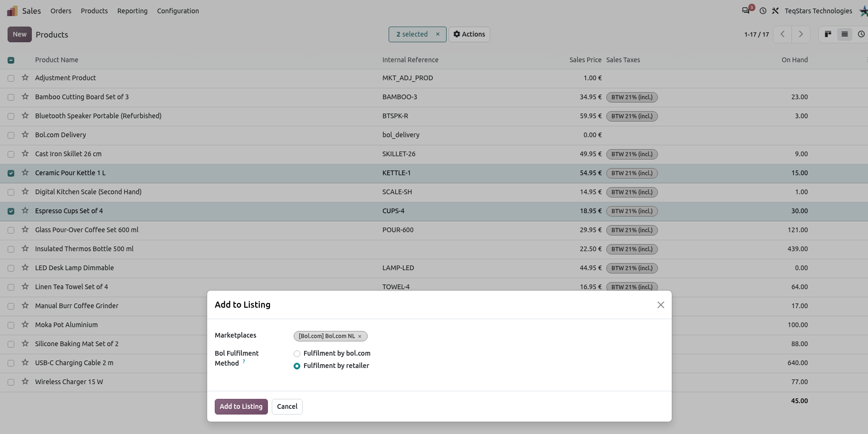The height and width of the screenshot is (434, 868).
Task: Select Fulfilment by retailer radio option
Action: 297,366
